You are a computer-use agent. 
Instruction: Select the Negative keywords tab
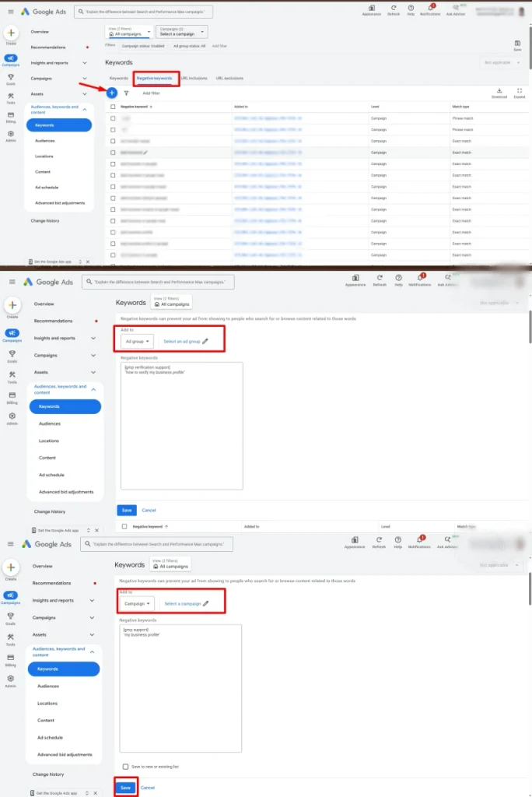pyautogui.click(x=155, y=79)
